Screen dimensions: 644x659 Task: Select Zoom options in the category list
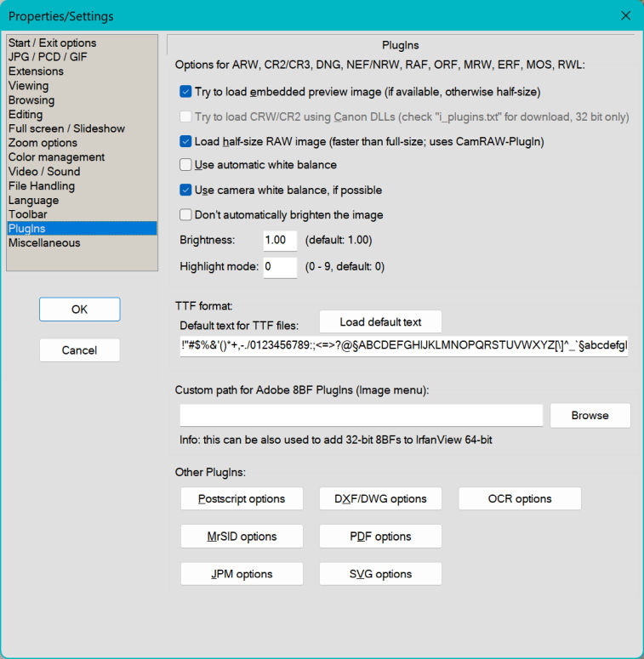(x=43, y=143)
